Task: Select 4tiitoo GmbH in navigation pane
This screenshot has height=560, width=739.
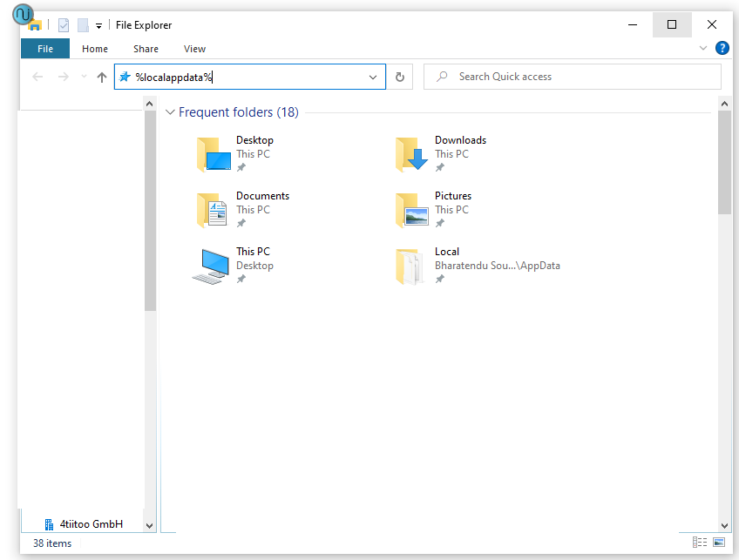Action: [x=91, y=524]
